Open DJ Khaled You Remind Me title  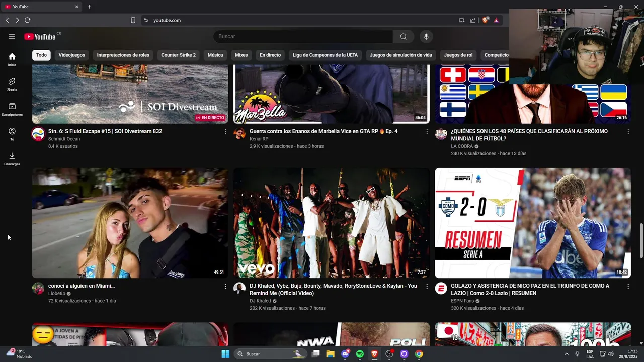(333, 289)
